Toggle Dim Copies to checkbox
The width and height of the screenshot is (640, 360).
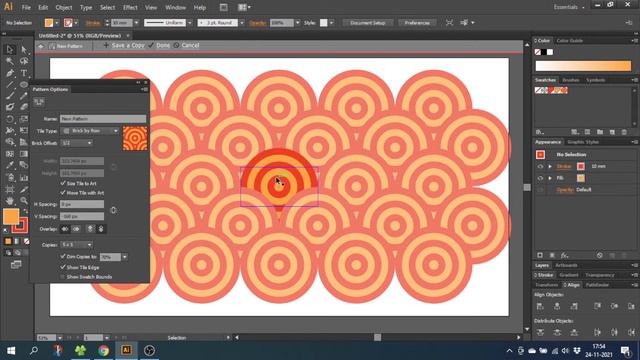63,256
